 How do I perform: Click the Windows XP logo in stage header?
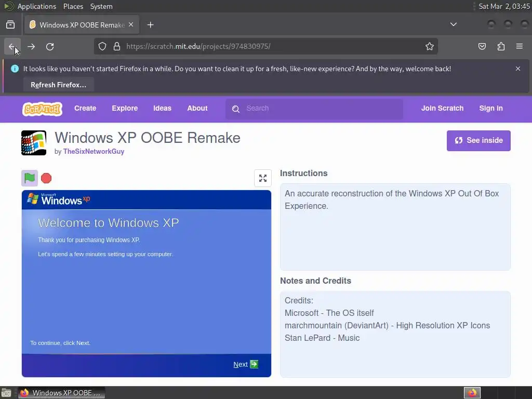point(58,199)
